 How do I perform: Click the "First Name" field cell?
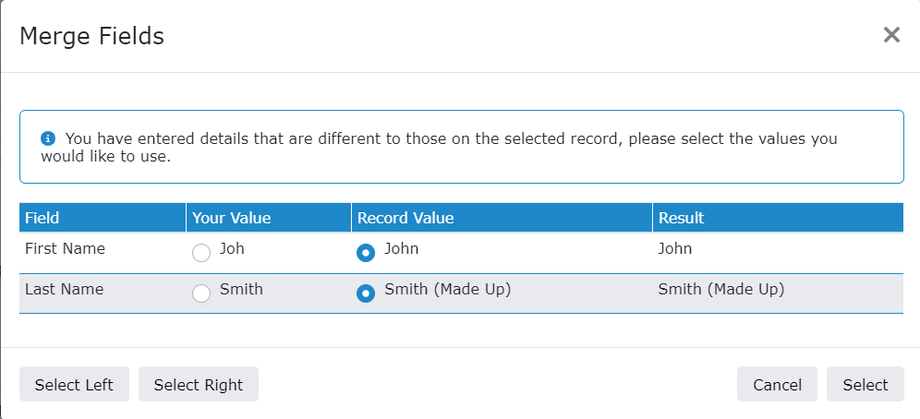pos(65,249)
